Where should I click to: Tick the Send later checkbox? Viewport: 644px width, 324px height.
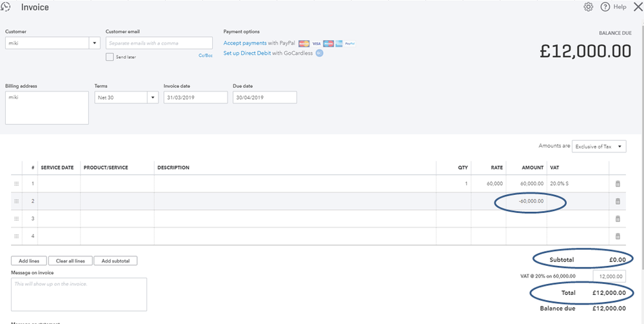tap(110, 57)
